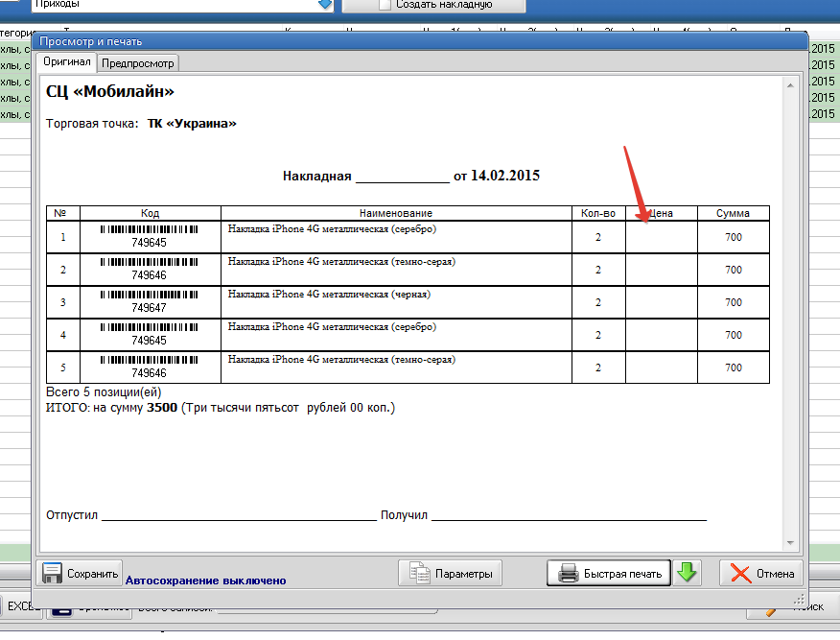Click the green down arrow button
The height and width of the screenshot is (640, 840).
click(x=687, y=573)
